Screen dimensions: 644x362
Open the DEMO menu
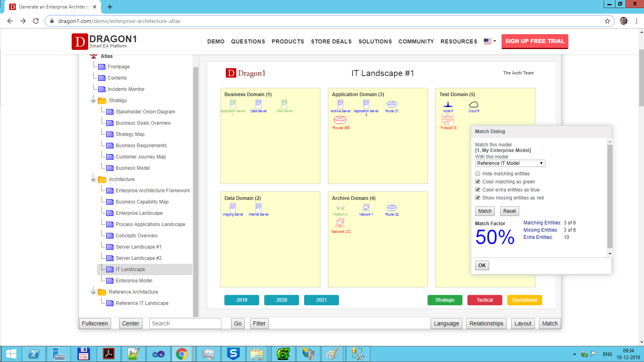click(x=216, y=41)
